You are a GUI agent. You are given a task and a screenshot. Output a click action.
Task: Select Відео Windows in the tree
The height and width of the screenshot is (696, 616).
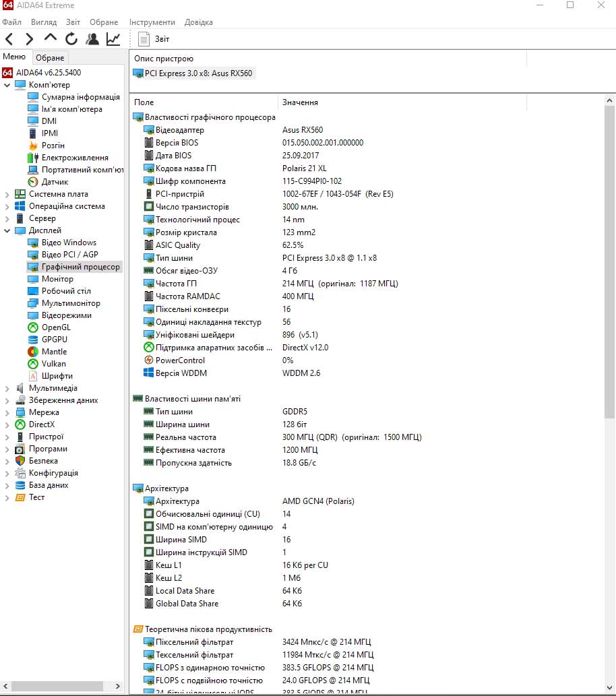point(69,243)
